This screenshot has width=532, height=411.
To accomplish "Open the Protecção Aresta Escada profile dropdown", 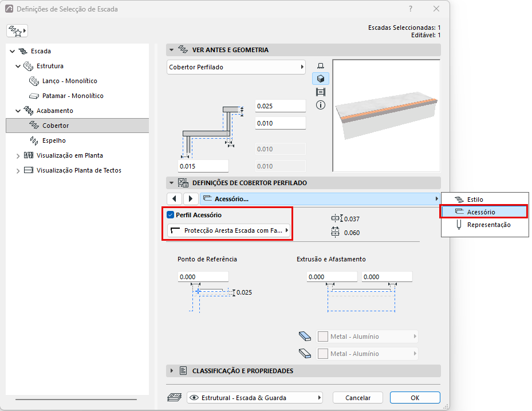I will coord(228,230).
